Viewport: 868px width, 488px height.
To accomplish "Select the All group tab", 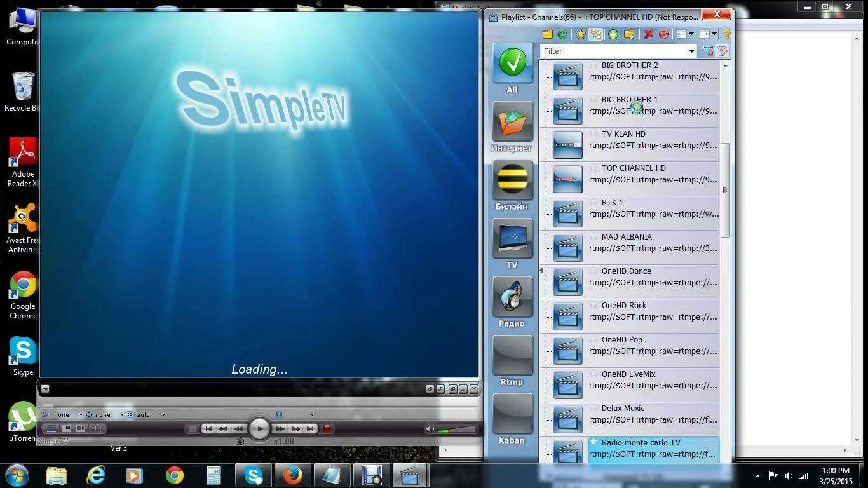I will (x=512, y=69).
